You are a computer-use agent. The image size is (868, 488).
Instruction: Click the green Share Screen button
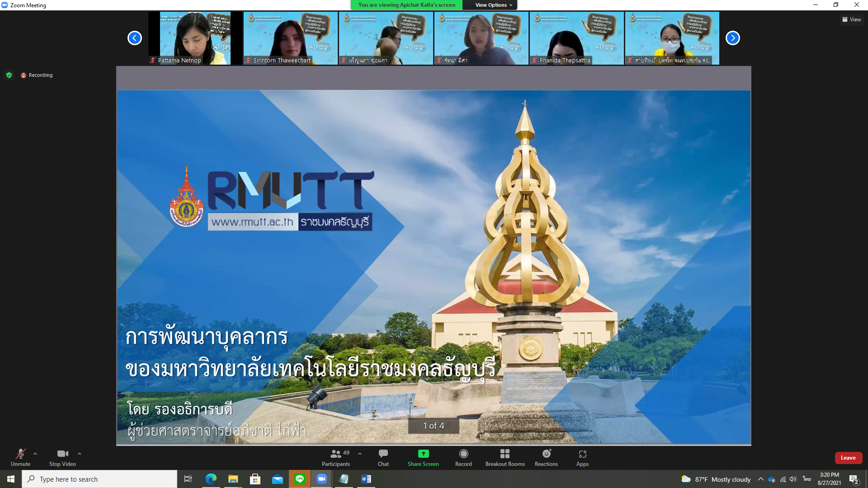click(423, 457)
